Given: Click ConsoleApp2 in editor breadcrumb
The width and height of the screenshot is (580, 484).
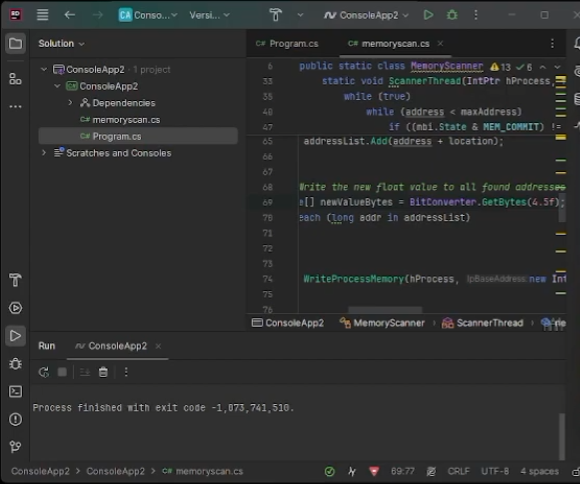Looking at the screenshot, I should 288,323.
